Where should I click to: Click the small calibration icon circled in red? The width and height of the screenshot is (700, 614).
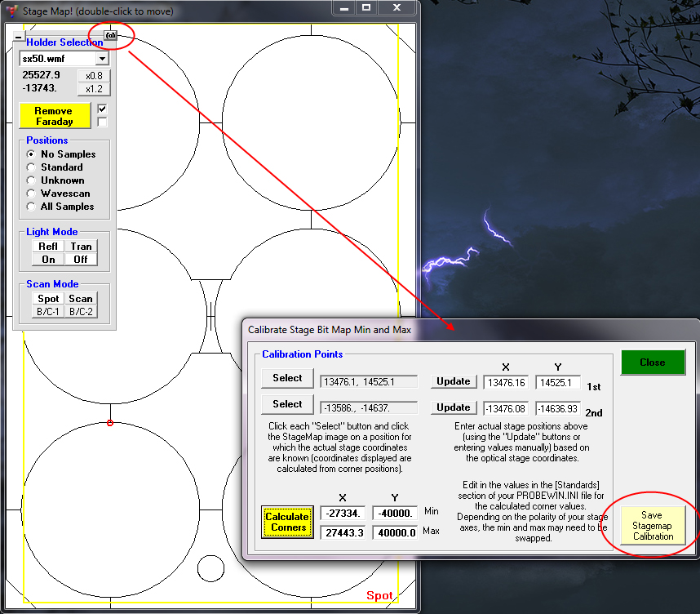(x=111, y=35)
